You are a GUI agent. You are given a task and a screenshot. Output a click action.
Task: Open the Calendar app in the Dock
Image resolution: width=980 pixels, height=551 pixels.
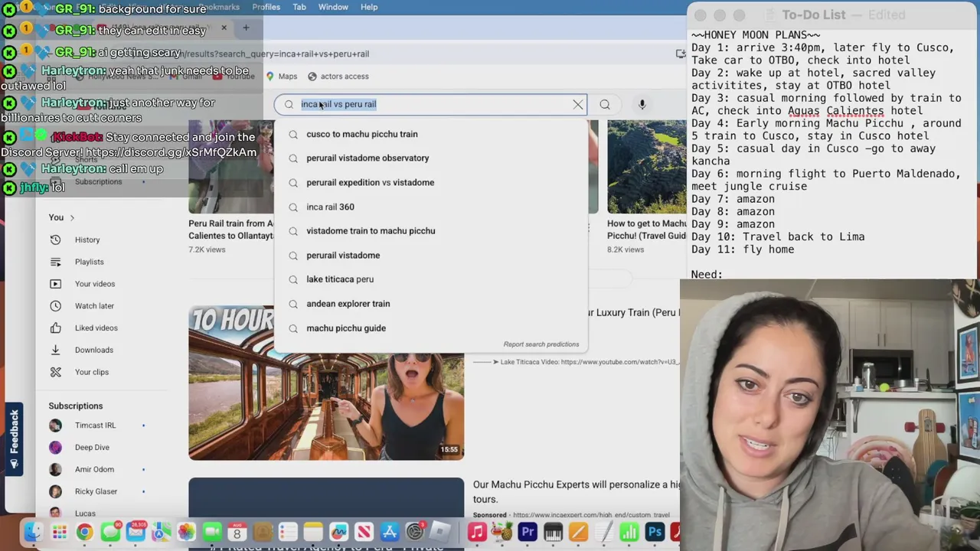coord(237,532)
